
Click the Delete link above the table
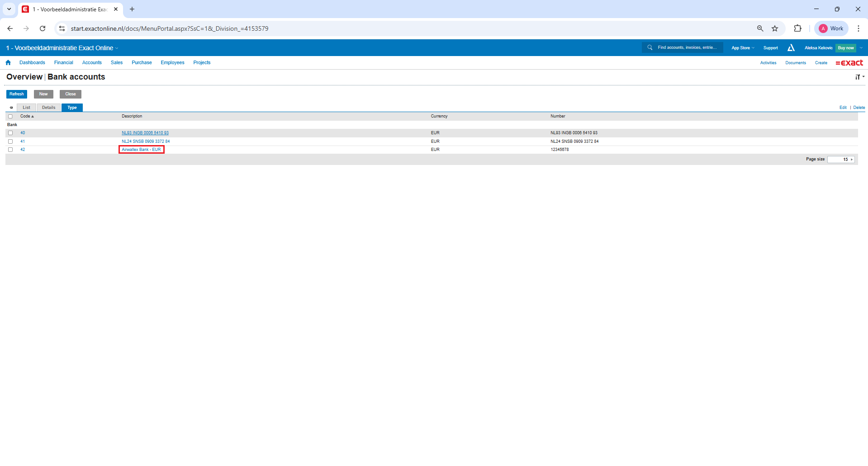point(859,108)
